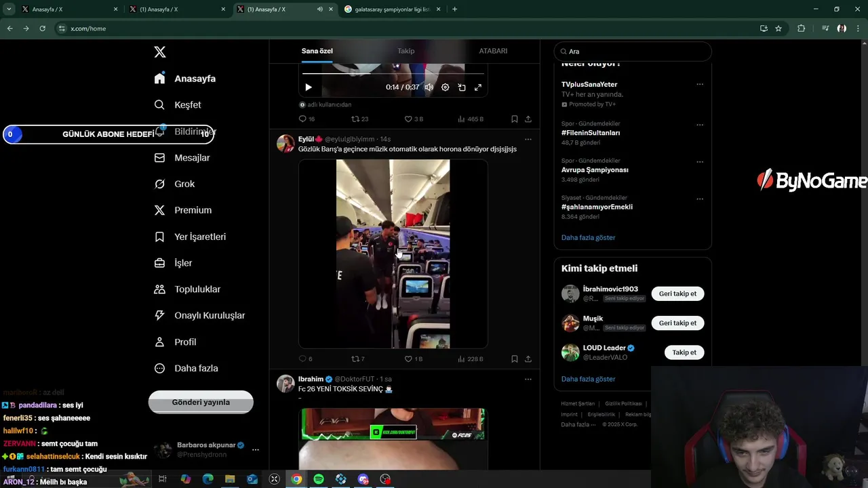Open Eylül's profile avatar
This screenshot has width=868, height=488.
pos(285,144)
